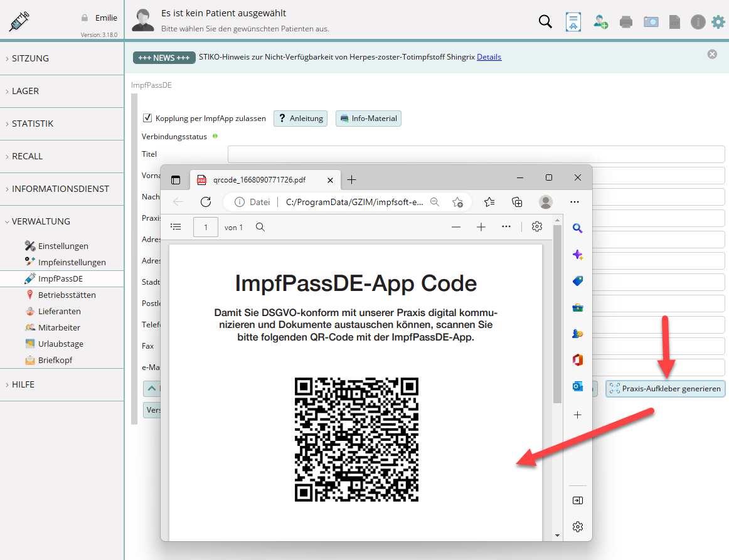The width and height of the screenshot is (729, 560).
Task: Open PDF viewer settings gear
Action: [x=537, y=227]
